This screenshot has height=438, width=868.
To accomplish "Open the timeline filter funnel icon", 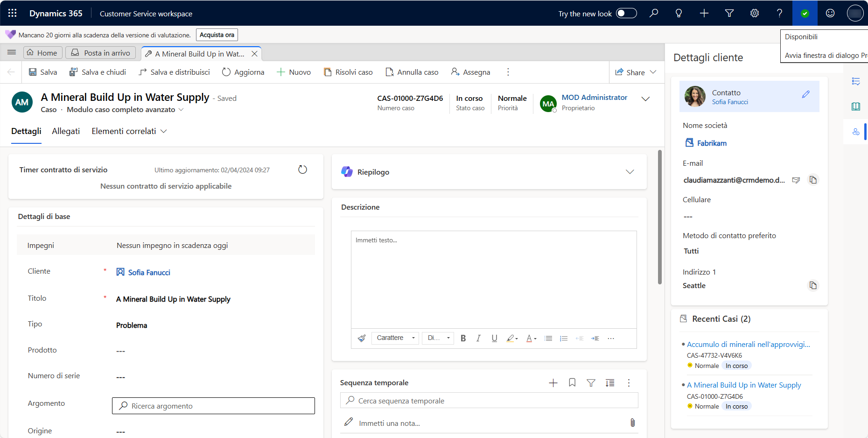I will tap(591, 383).
